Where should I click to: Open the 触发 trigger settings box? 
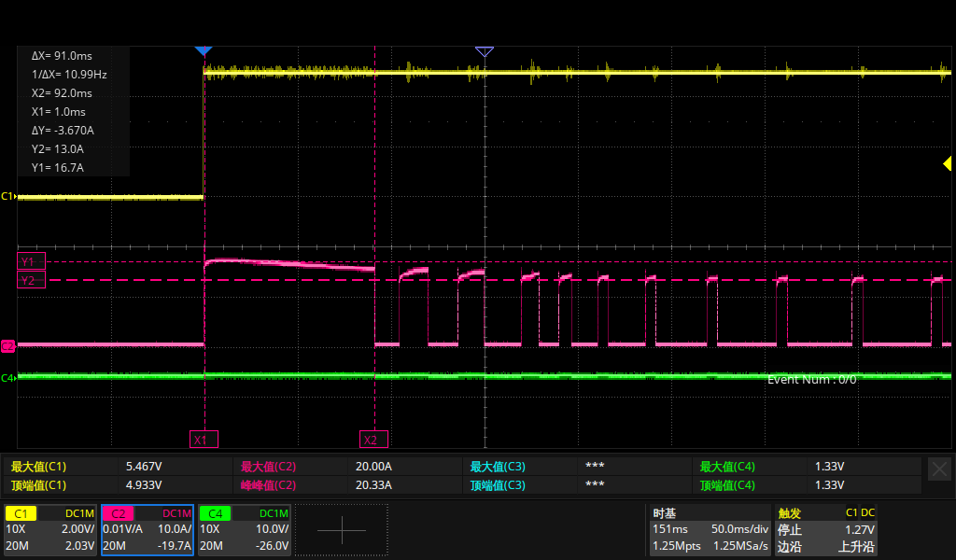825,529
